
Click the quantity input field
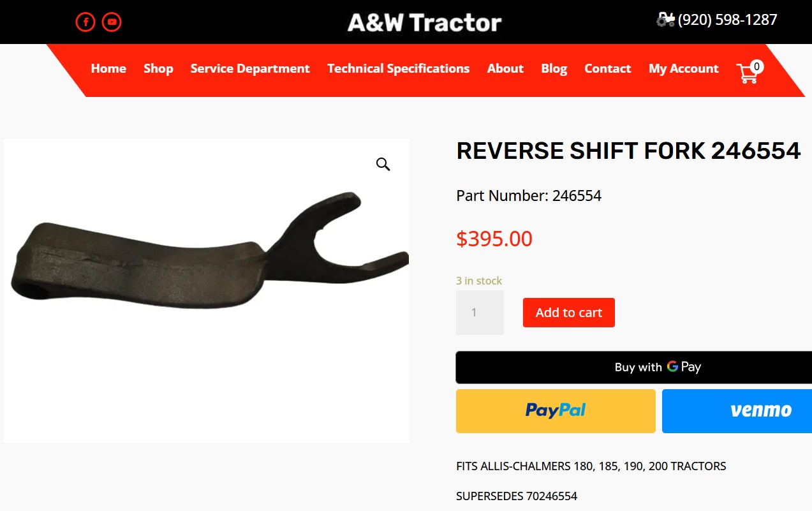(x=480, y=313)
